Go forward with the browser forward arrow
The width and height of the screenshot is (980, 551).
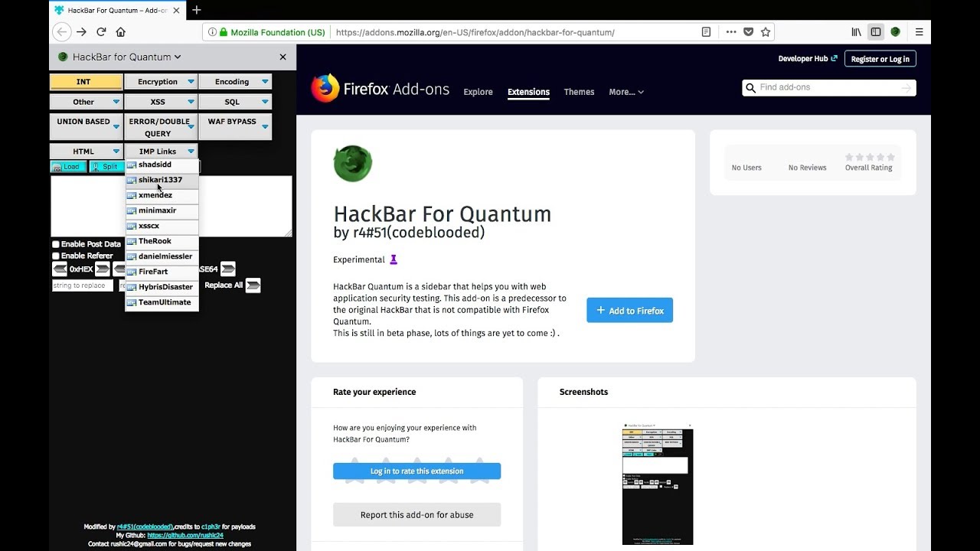point(82,32)
